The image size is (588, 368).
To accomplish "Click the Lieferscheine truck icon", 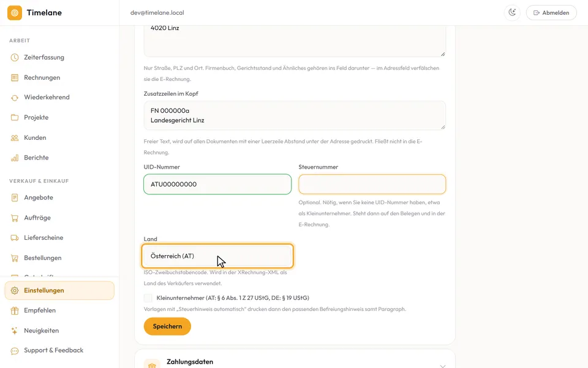I will pos(15,238).
